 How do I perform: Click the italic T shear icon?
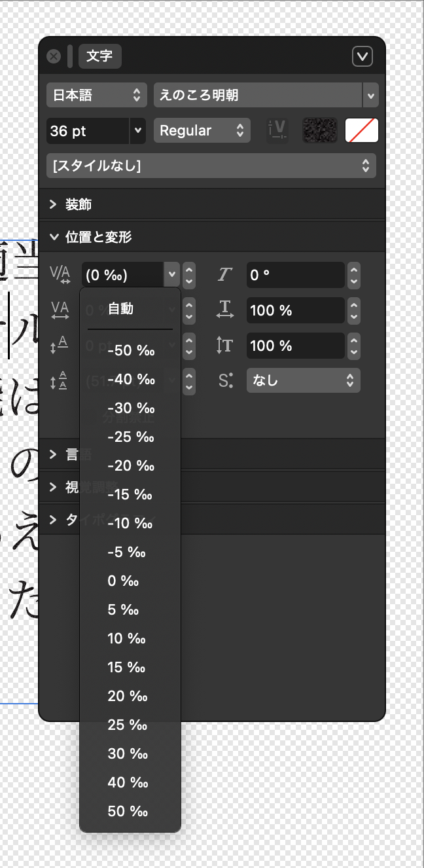point(226,275)
